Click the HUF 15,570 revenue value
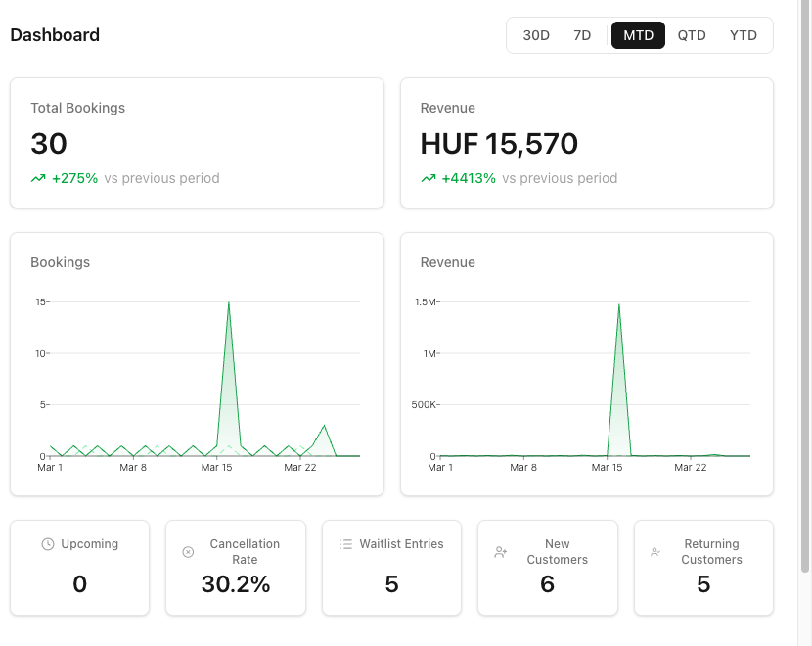The height and width of the screenshot is (646, 812). (499, 144)
